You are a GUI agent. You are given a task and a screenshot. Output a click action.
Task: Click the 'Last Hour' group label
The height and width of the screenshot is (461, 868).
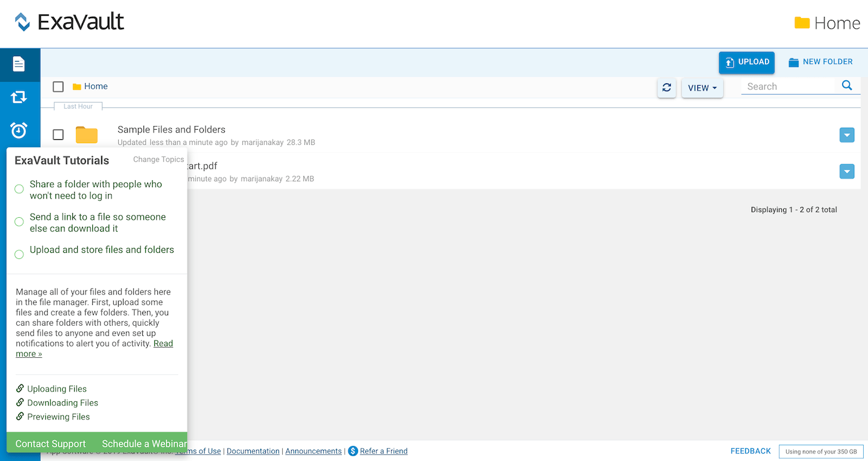[78, 106]
